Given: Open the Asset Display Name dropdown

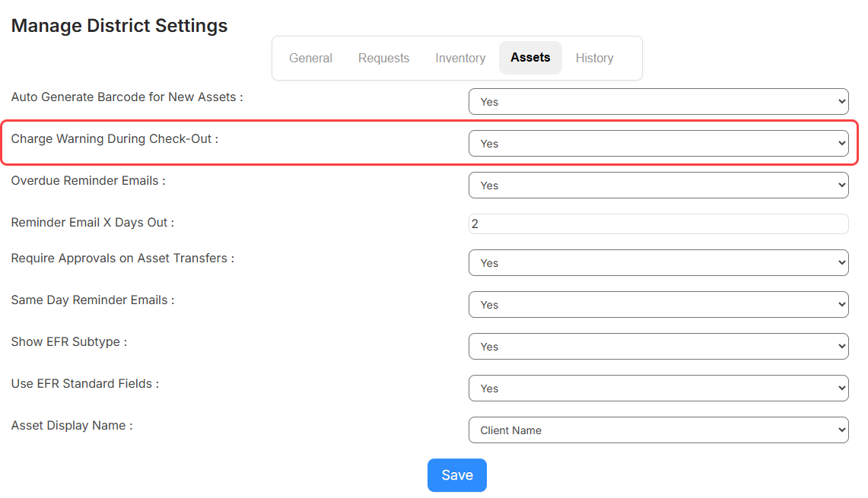Looking at the screenshot, I should [x=658, y=430].
